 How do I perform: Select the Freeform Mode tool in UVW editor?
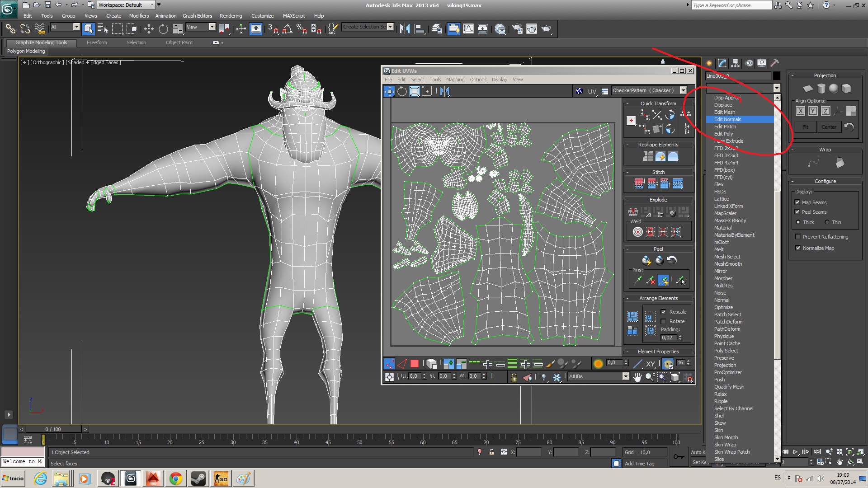(427, 91)
